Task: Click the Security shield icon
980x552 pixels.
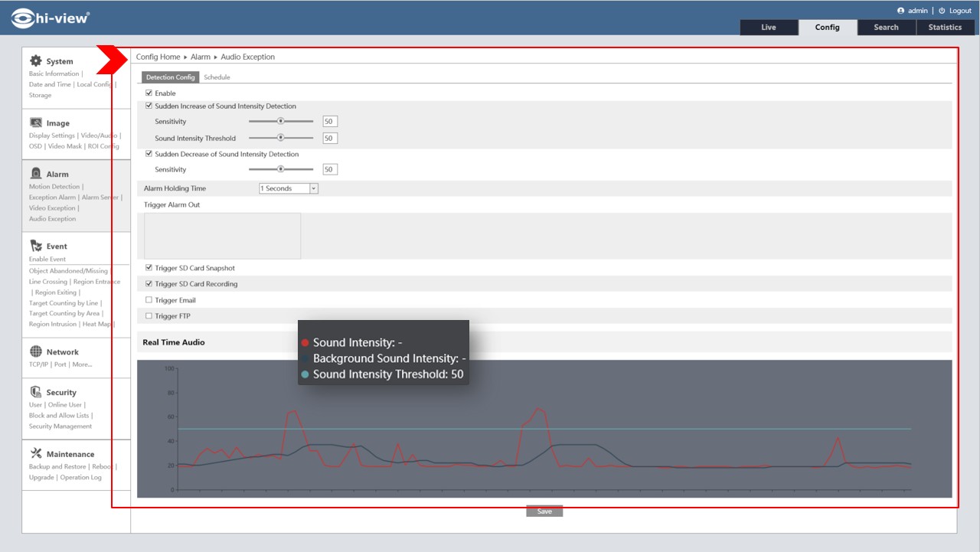Action: pyautogui.click(x=35, y=392)
